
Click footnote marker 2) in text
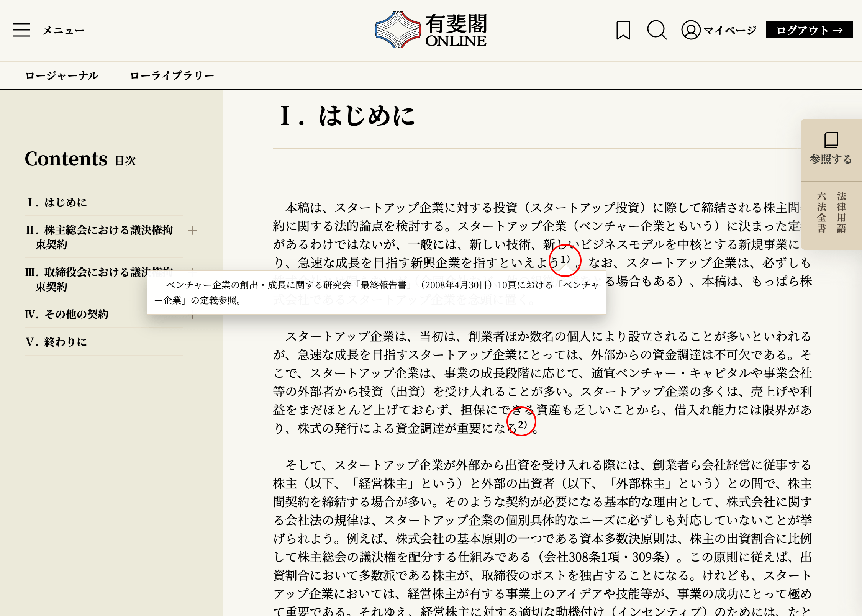click(522, 424)
